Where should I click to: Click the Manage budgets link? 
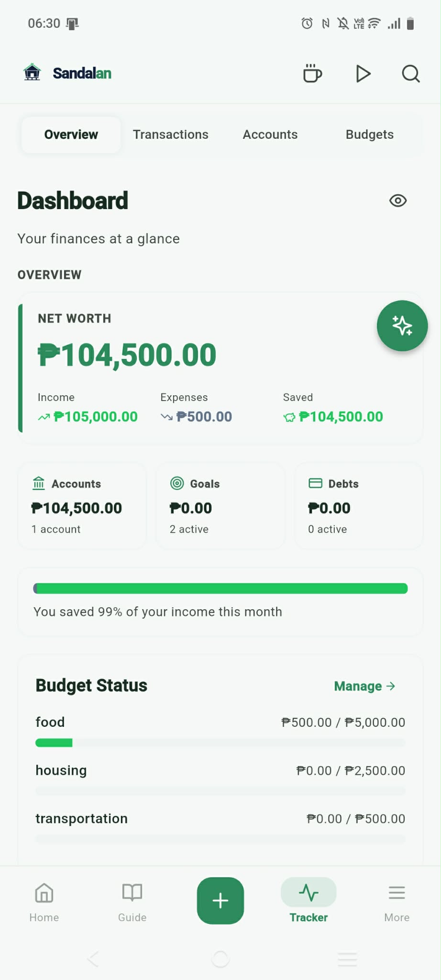click(x=364, y=686)
